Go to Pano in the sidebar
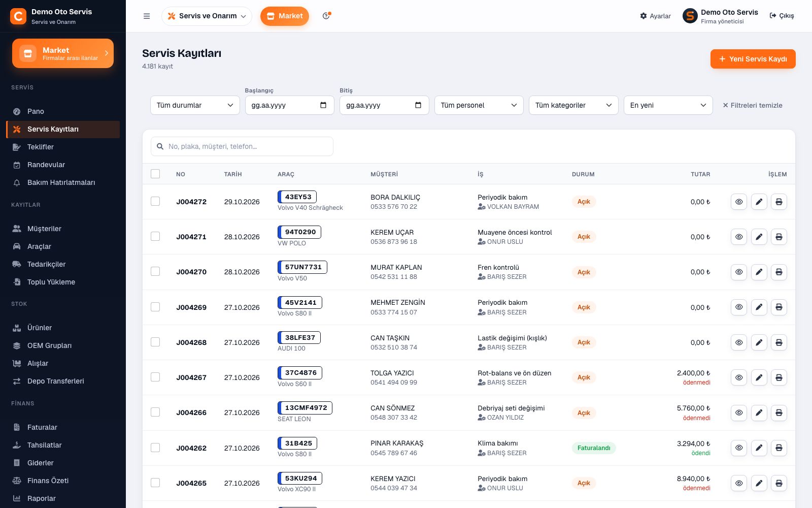812x508 pixels. point(63,111)
